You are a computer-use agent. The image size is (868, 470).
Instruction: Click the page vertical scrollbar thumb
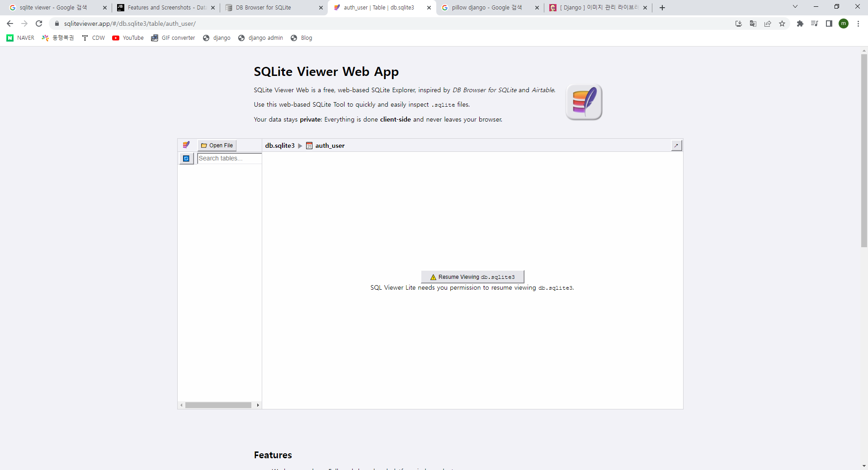(x=864, y=151)
